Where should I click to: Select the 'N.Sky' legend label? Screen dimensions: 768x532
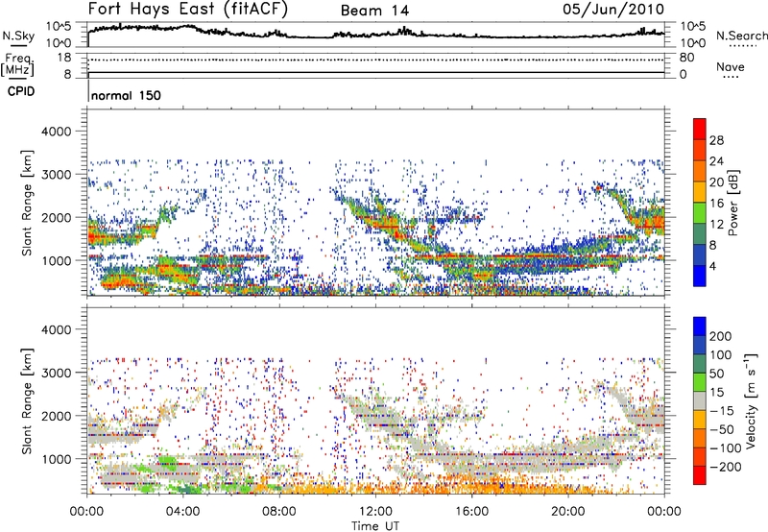[18, 36]
